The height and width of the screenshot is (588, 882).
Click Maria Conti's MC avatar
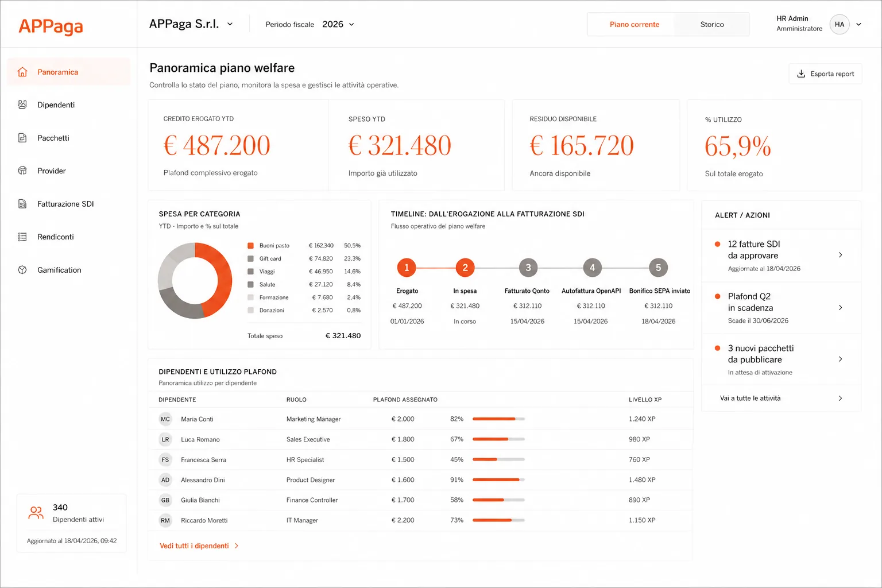[x=165, y=419]
